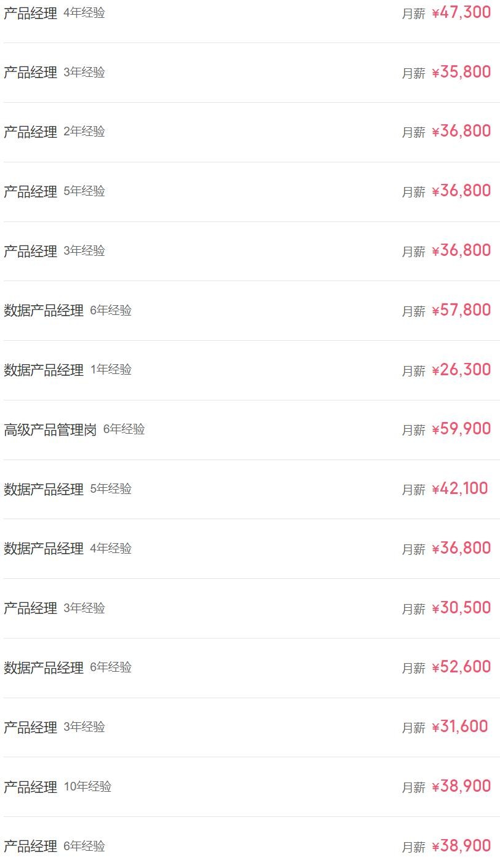Choose 数据产品经理 with 5年经验

(x=44, y=489)
